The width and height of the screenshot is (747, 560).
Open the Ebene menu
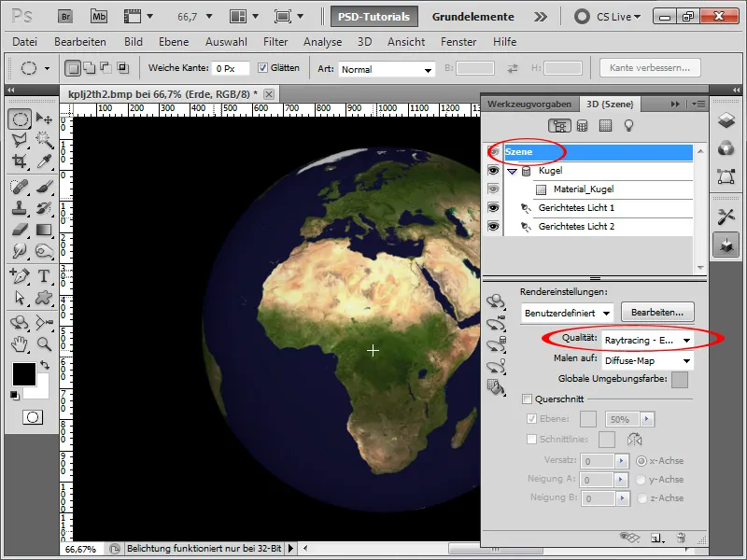[x=174, y=42]
